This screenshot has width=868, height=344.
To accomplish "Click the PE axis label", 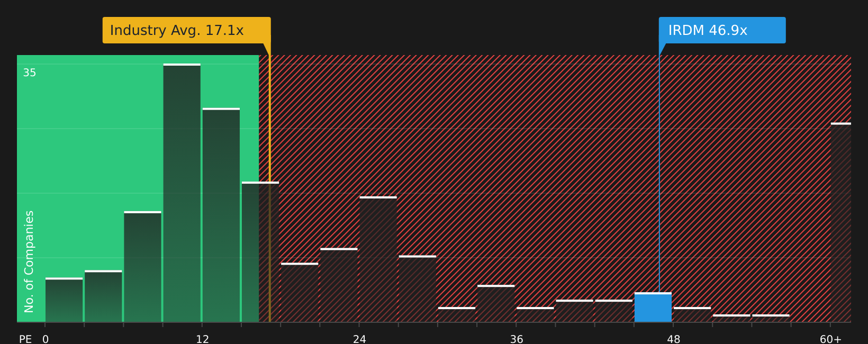I will 25,339.
